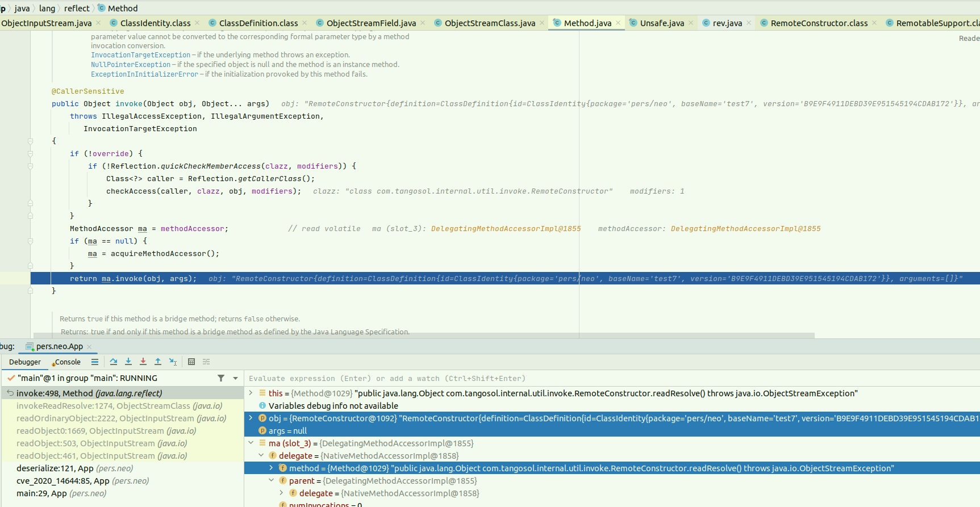The height and width of the screenshot is (507, 980).
Task: Click the Step Out debugger icon
Action: (x=158, y=362)
